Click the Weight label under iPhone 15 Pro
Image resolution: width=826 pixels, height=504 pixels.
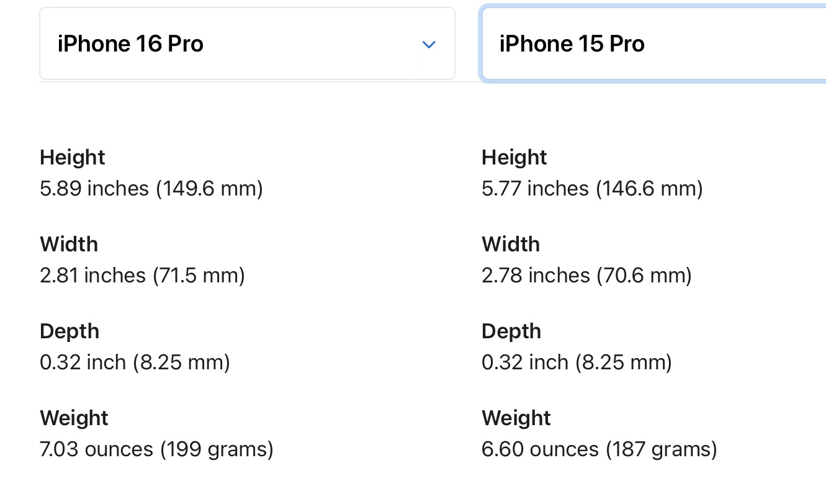pos(516,418)
